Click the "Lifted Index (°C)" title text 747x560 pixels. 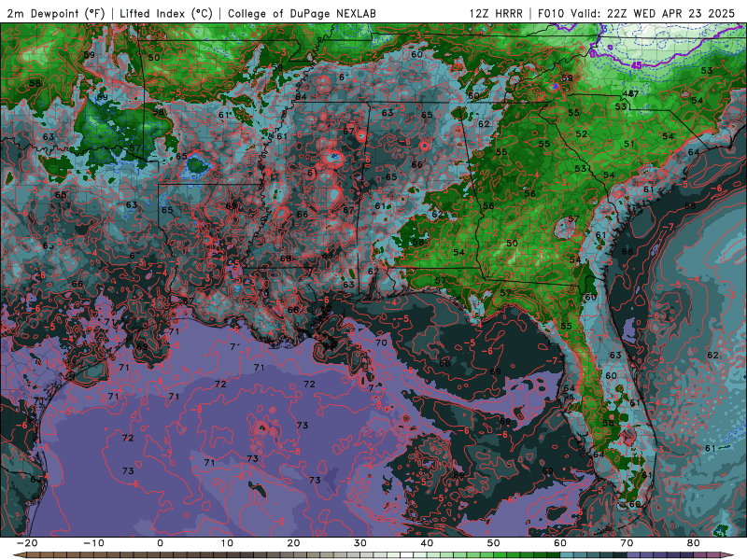(x=166, y=14)
